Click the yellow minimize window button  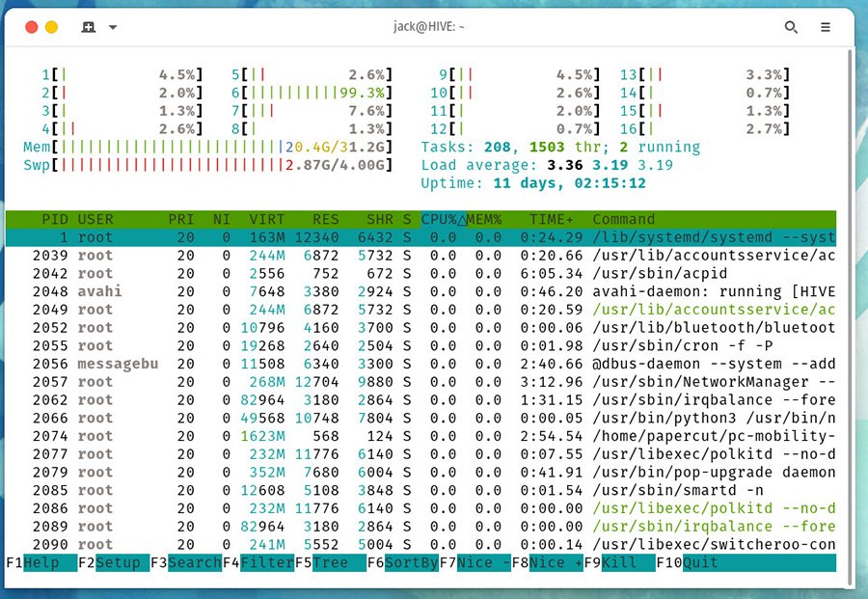52,27
